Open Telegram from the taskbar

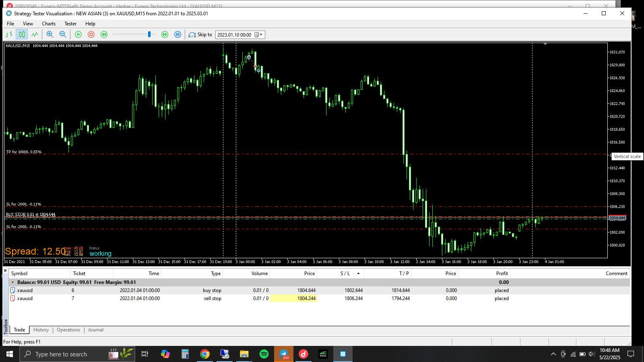[x=284, y=354]
